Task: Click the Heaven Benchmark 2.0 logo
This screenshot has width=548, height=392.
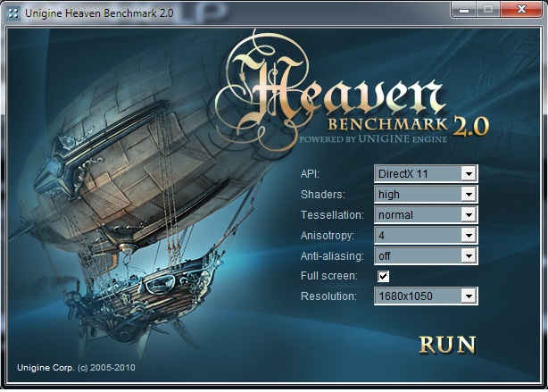Action: 350,93
